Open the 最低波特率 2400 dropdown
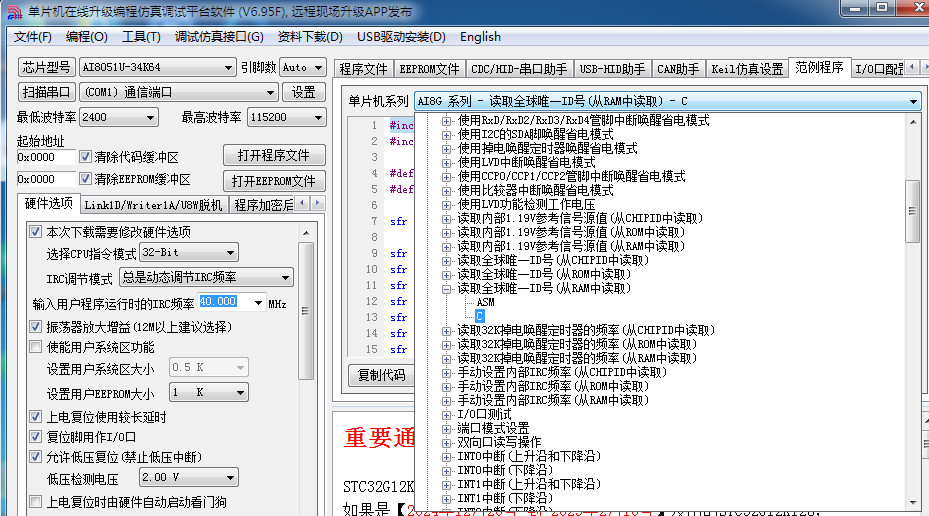The width and height of the screenshot is (929, 516). (x=118, y=117)
